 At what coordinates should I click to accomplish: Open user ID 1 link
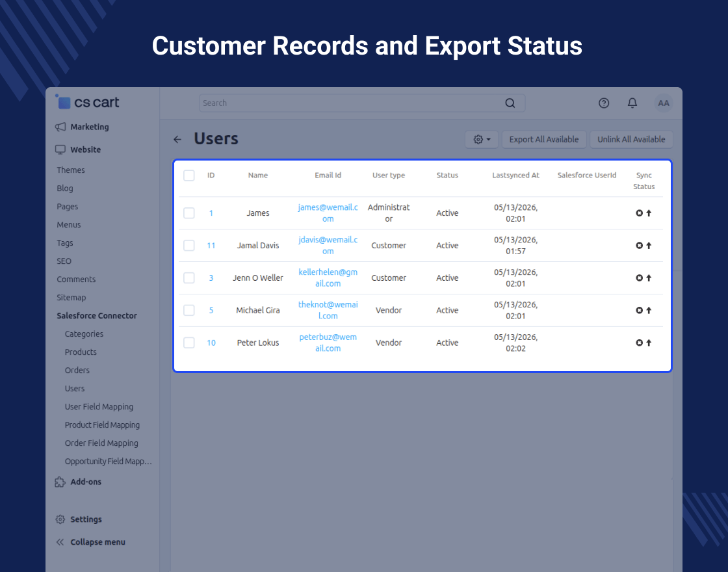click(211, 213)
